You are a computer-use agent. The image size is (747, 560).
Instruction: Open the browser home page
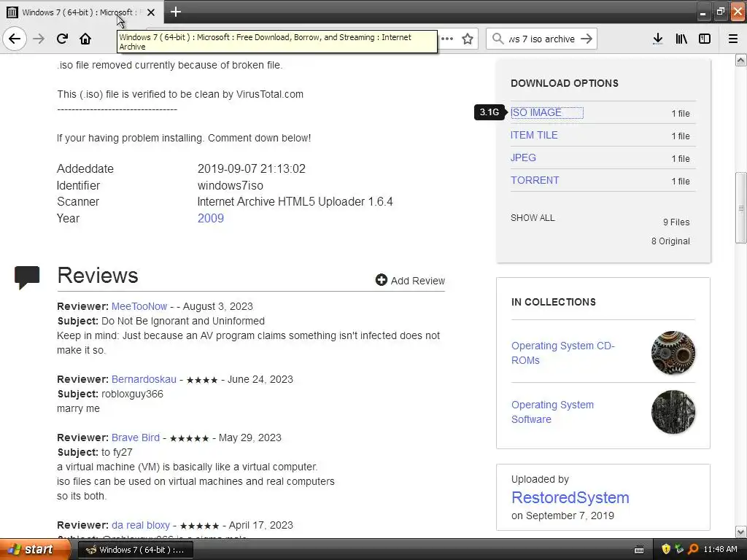tap(85, 39)
